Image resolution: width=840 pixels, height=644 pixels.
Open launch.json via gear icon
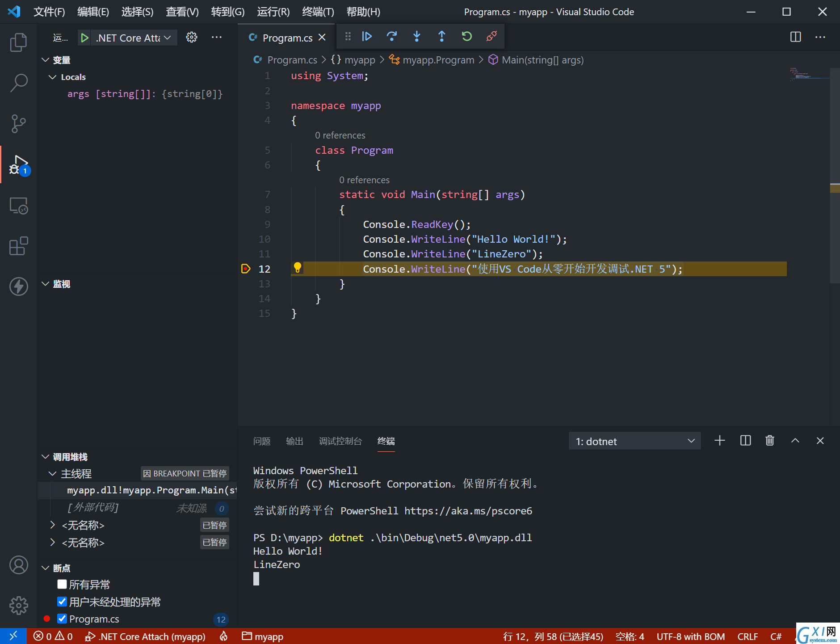tap(192, 38)
